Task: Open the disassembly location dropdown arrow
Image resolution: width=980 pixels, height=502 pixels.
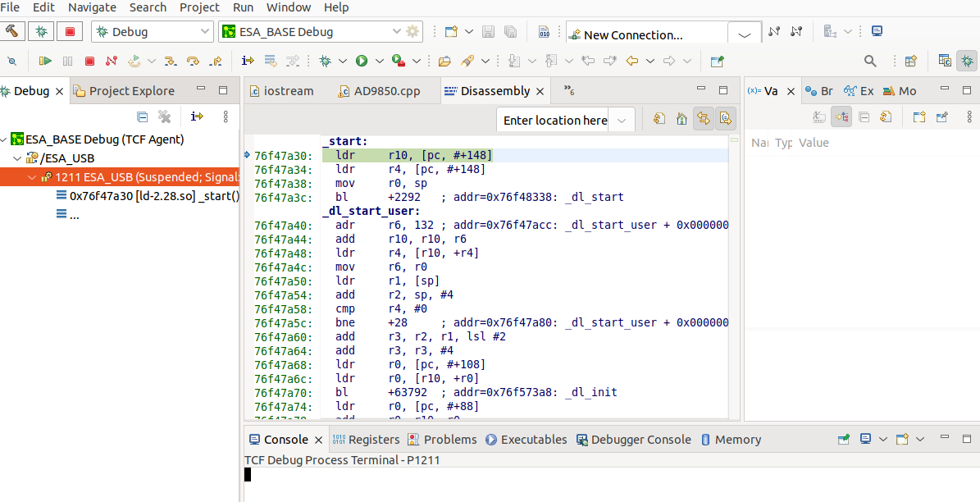Action: pos(622,120)
